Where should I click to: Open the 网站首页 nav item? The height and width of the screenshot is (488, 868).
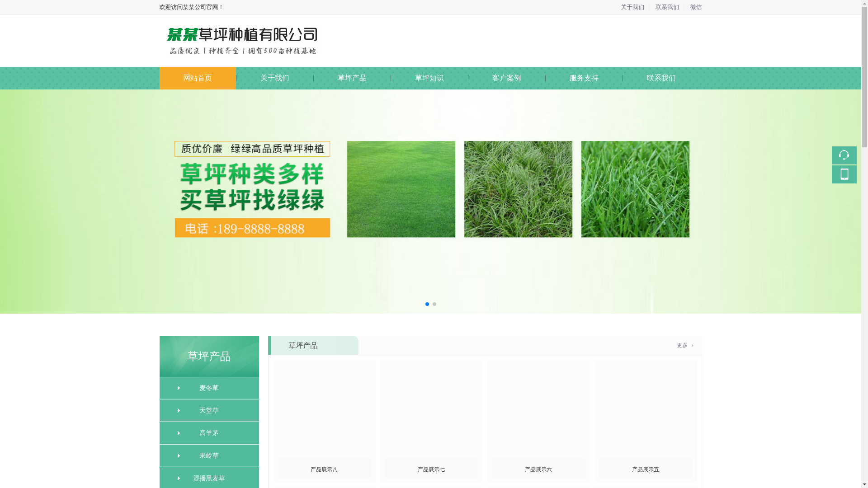[198, 78]
